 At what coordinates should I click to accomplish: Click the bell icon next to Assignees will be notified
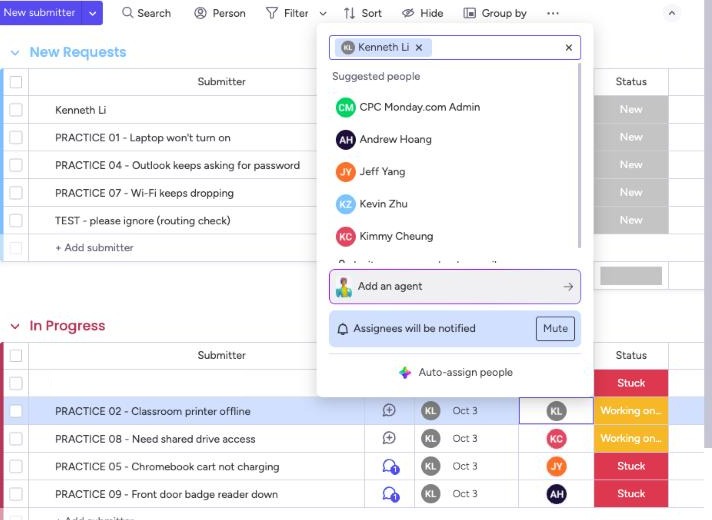coord(343,329)
